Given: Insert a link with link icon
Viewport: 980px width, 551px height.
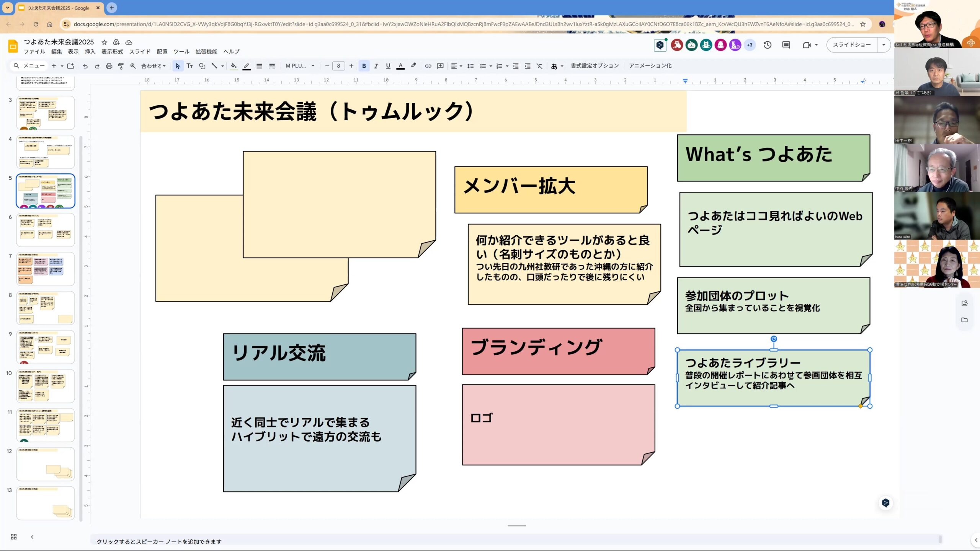Looking at the screenshot, I should [428, 66].
